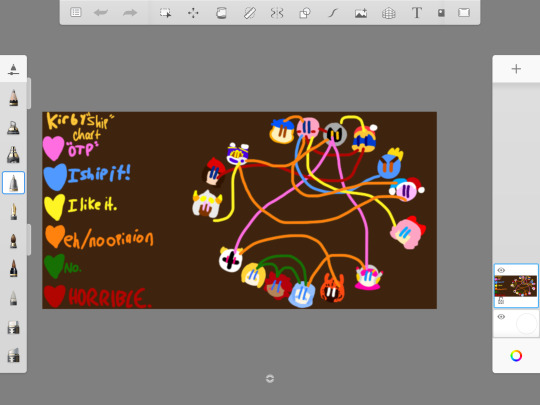Select the Kirby ship chart layer thumbnail
Viewport: 540px width, 405px height.
point(516,286)
